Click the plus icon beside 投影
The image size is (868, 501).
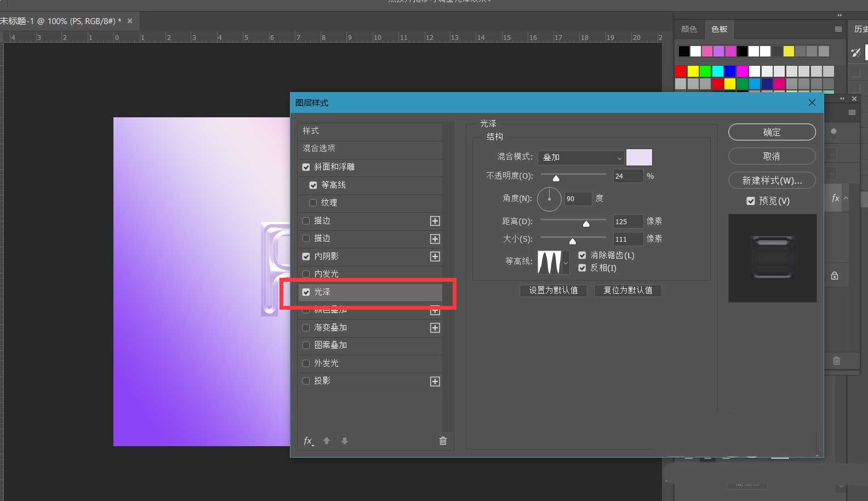click(435, 382)
